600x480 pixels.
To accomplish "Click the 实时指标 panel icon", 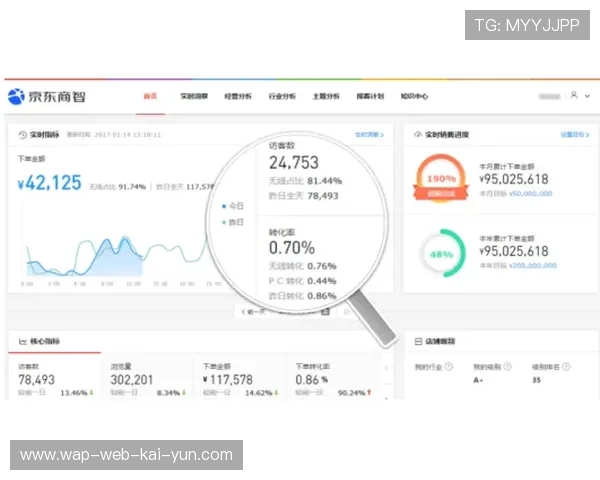I will click(21, 133).
